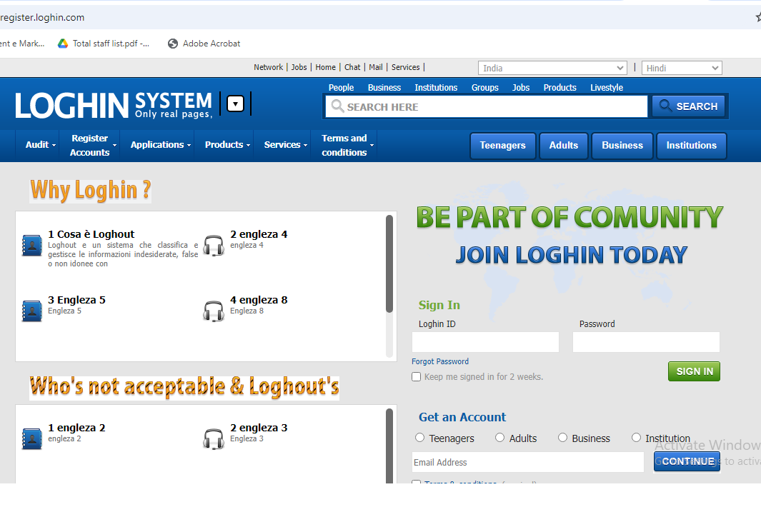Open the Applications menu in navigation bar

[x=160, y=145]
